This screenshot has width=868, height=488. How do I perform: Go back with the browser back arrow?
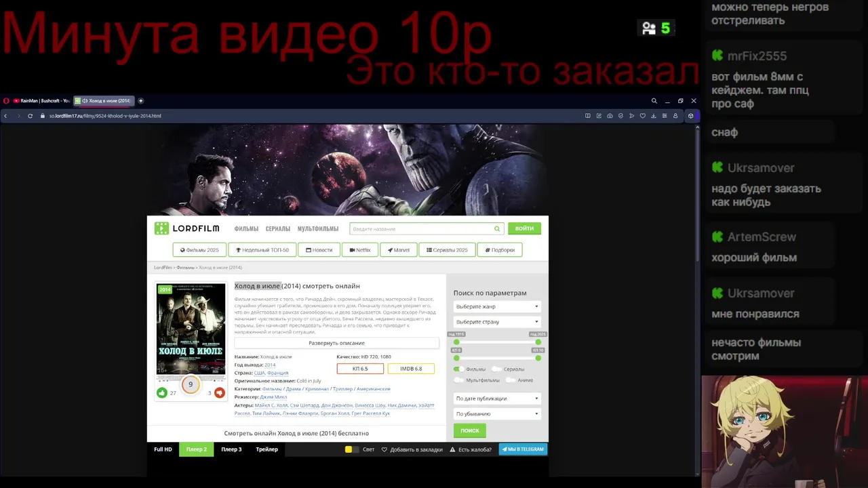[x=5, y=116]
